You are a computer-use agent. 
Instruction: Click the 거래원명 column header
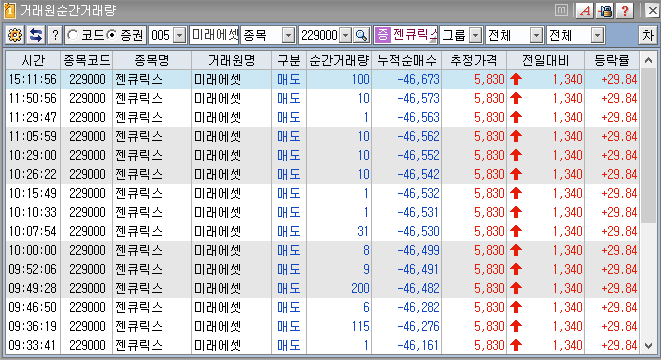(x=231, y=61)
